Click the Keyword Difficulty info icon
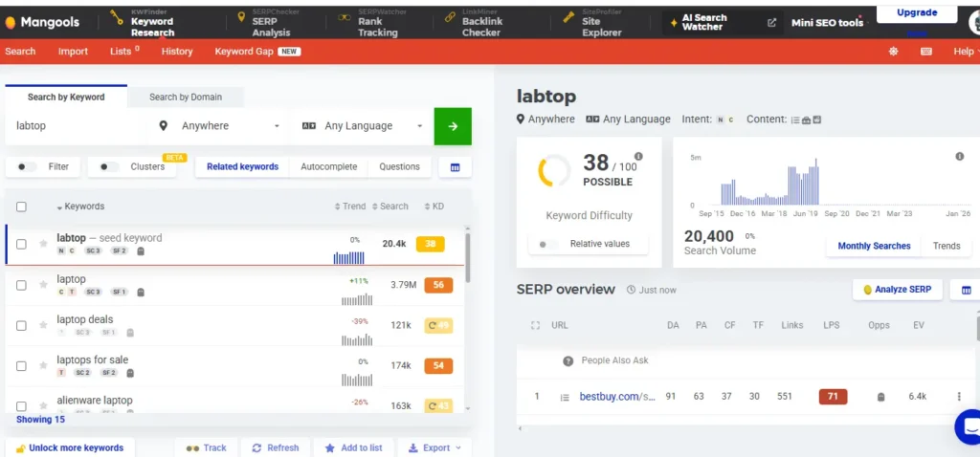This screenshot has width=980, height=457. (x=638, y=156)
